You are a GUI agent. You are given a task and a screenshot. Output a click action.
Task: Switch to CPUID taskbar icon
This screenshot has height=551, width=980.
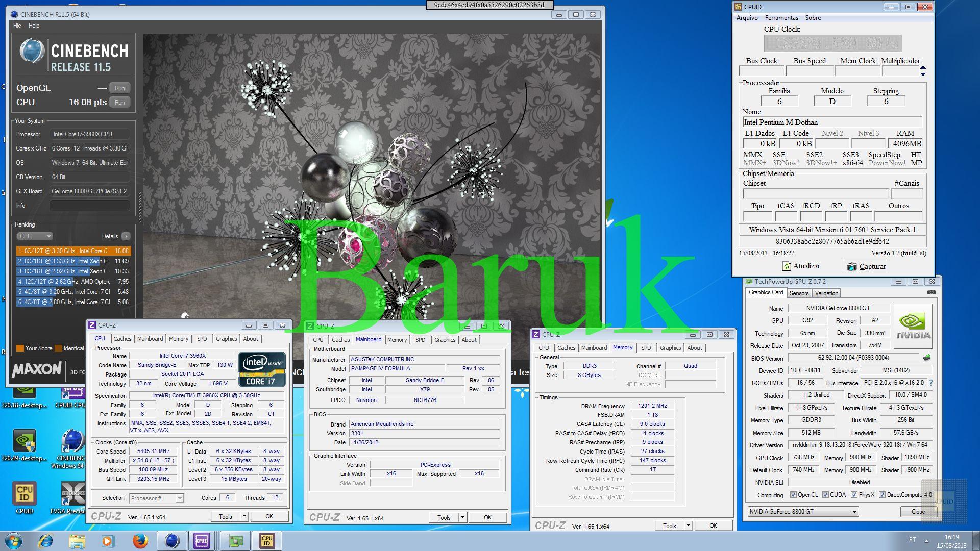click(x=267, y=541)
